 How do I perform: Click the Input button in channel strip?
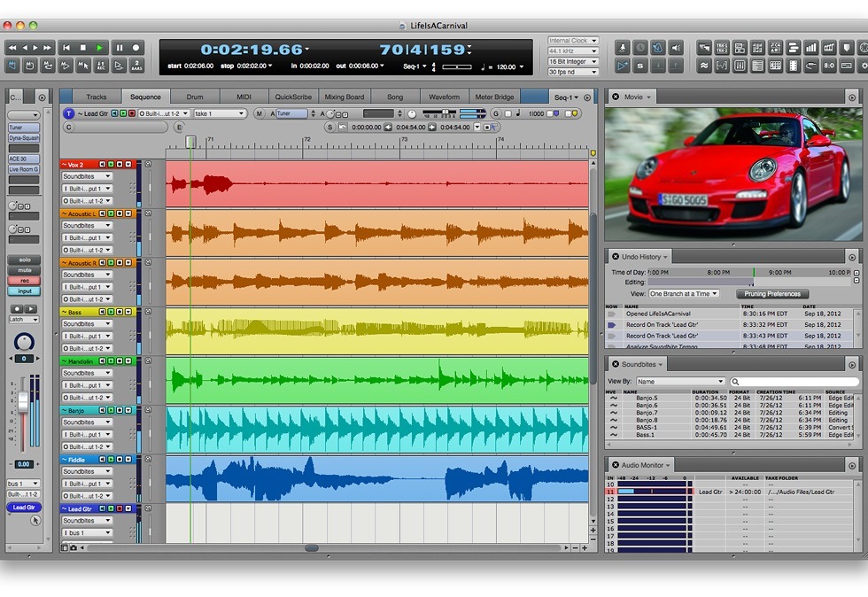click(x=25, y=291)
